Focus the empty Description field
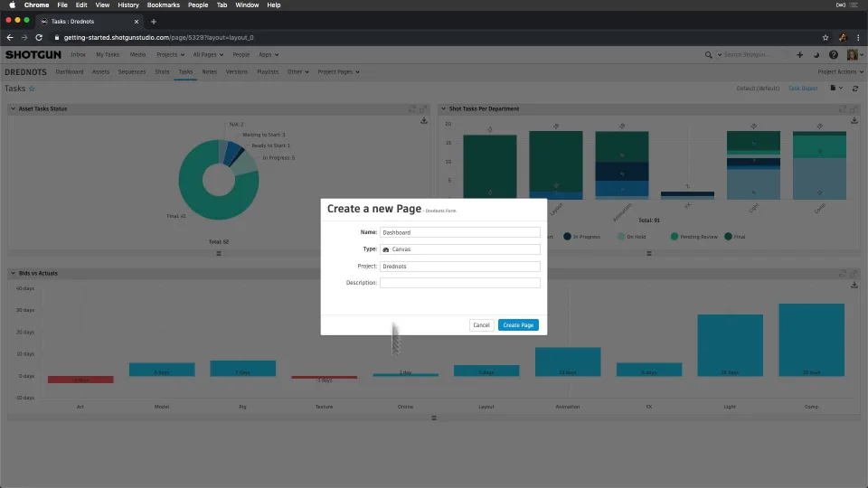Image resolution: width=868 pixels, height=488 pixels. tap(459, 283)
